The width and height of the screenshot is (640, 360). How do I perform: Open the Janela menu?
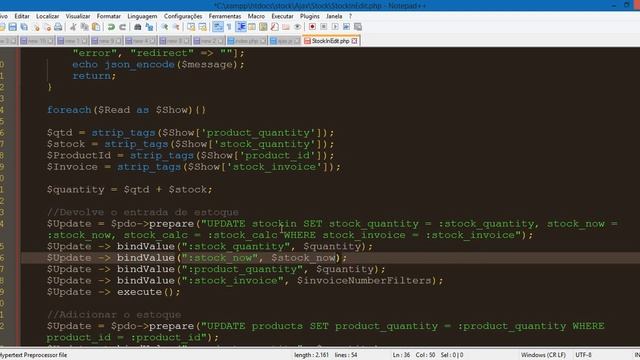click(x=334, y=16)
